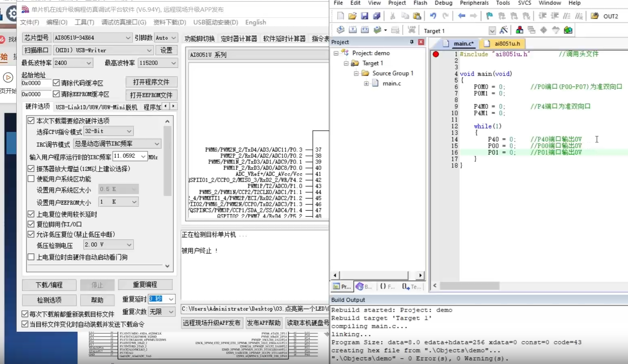Toggle 振荡器放大增益 checkbox
The width and height of the screenshot is (628, 364).
pos(31,169)
